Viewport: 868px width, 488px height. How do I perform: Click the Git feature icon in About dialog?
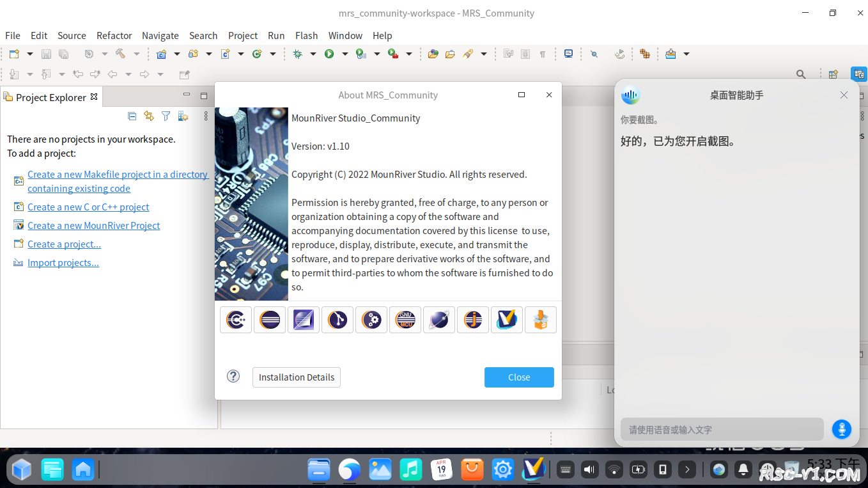337,319
